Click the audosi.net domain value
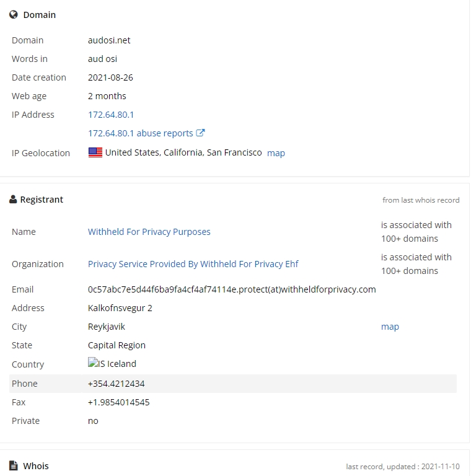Image resolution: width=471 pixels, height=476 pixels. 109,40
